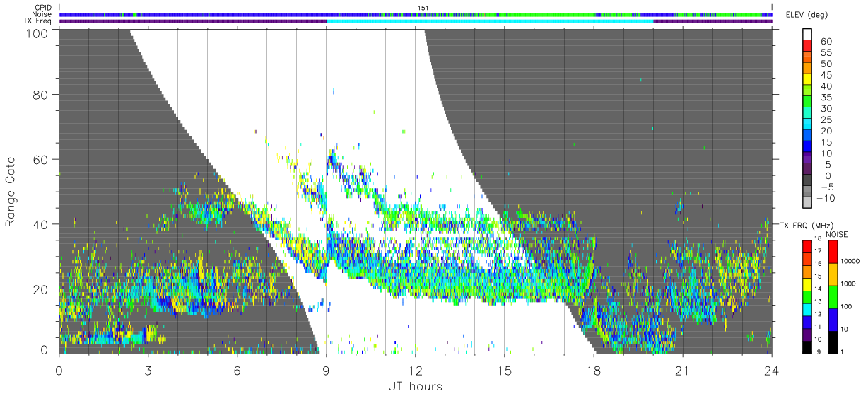868x401 pixels.
Task: Click the cyan section of the TX Freq strip
Action: pos(490,21)
